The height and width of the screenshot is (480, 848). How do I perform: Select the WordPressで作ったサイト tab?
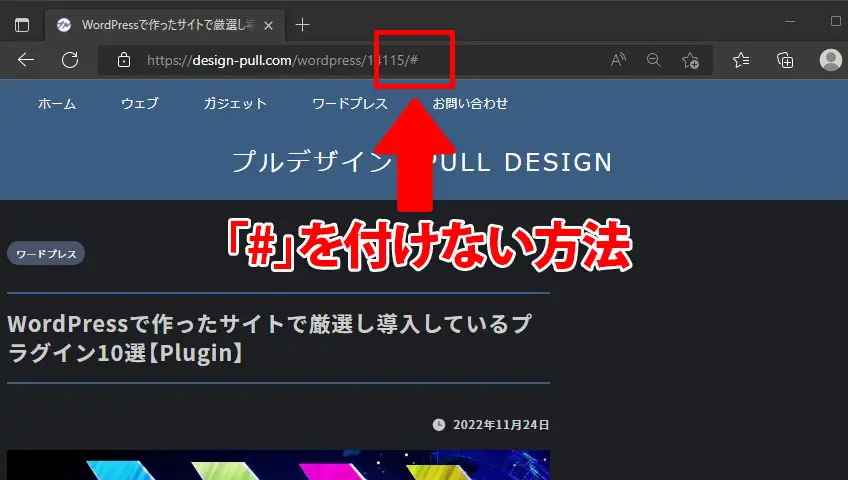coord(165,25)
